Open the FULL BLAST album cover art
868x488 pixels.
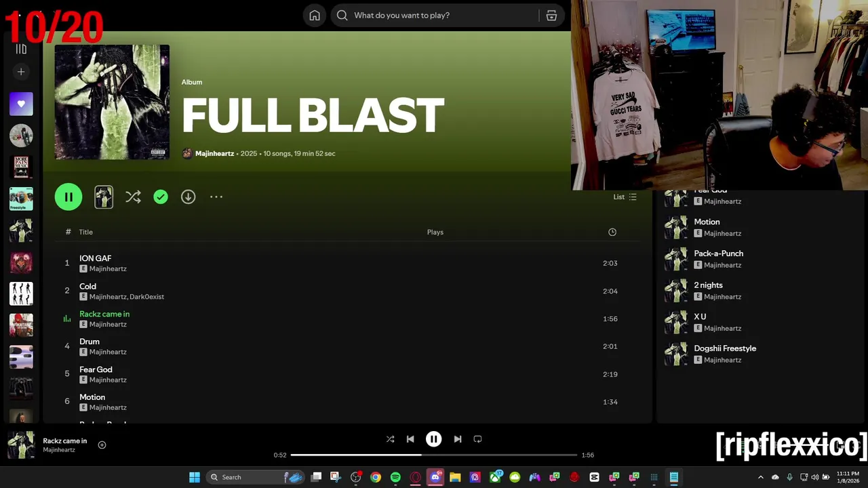click(112, 102)
